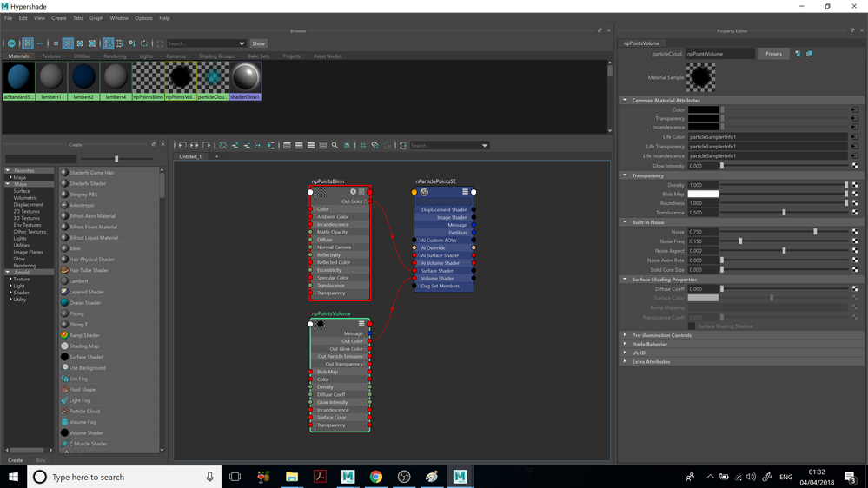Collapse the Transparency section
868x488 pixels.
[625, 175]
